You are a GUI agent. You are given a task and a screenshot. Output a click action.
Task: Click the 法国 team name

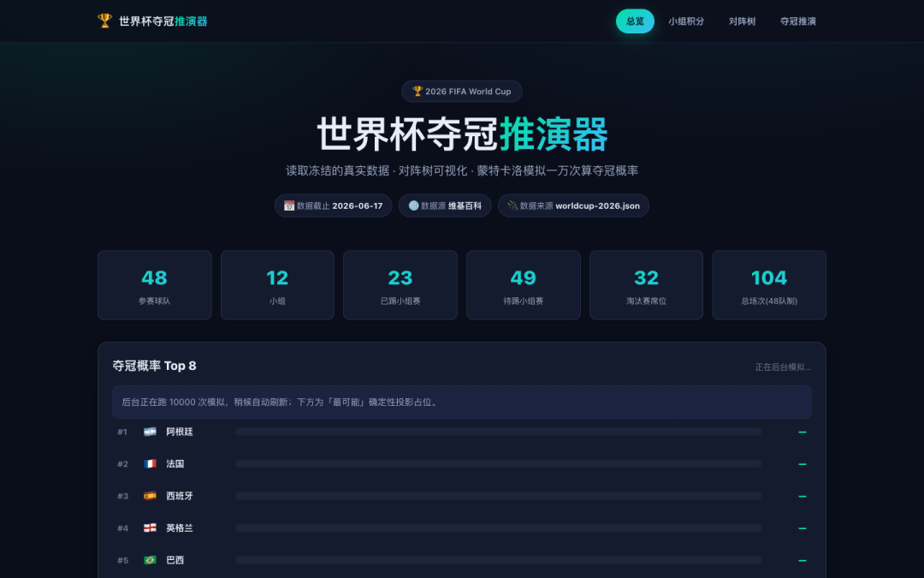pyautogui.click(x=175, y=463)
